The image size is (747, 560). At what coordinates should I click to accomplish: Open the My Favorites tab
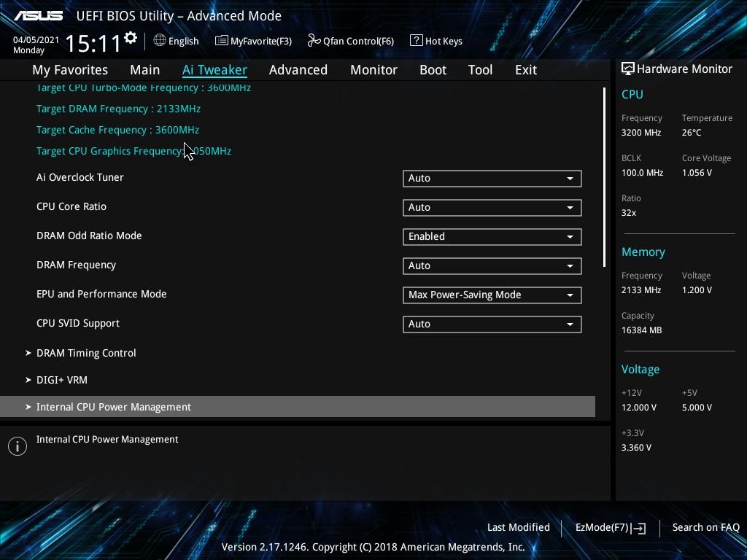tap(70, 70)
